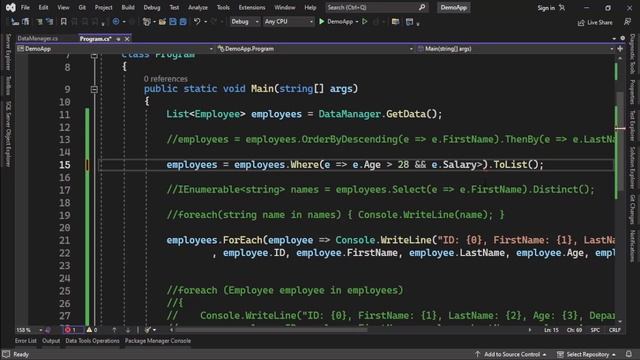Open the DemoApp start target dropdown arrow
Image resolution: width=640 pixels, height=360 pixels.
click(357, 22)
